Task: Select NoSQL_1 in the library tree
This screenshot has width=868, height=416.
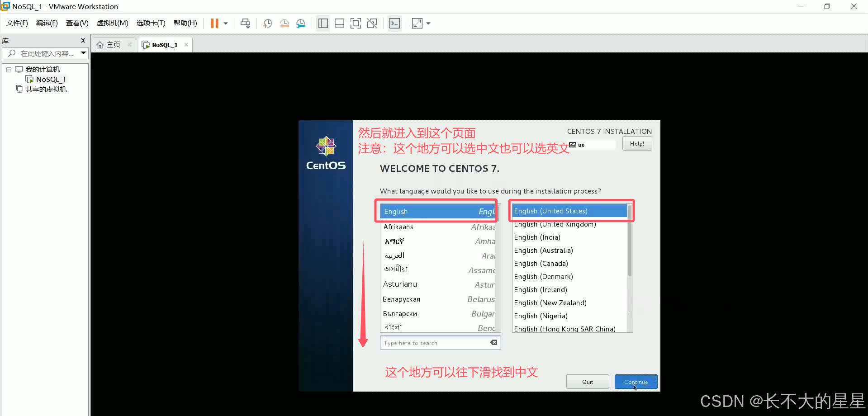Action: tap(51, 79)
